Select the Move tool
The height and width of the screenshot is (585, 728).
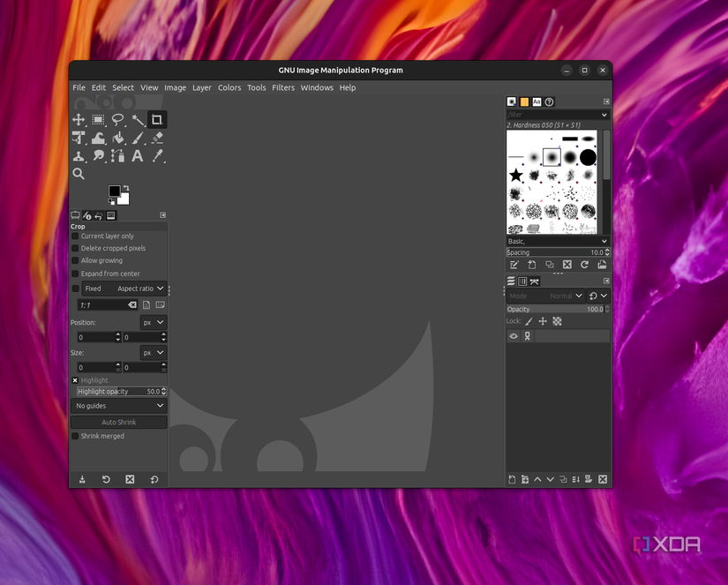(79, 120)
